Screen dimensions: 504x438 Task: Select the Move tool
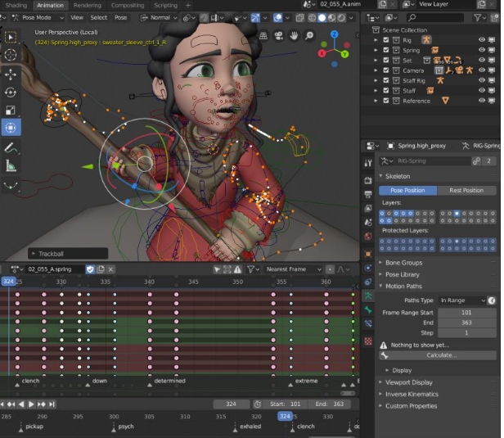(x=11, y=75)
